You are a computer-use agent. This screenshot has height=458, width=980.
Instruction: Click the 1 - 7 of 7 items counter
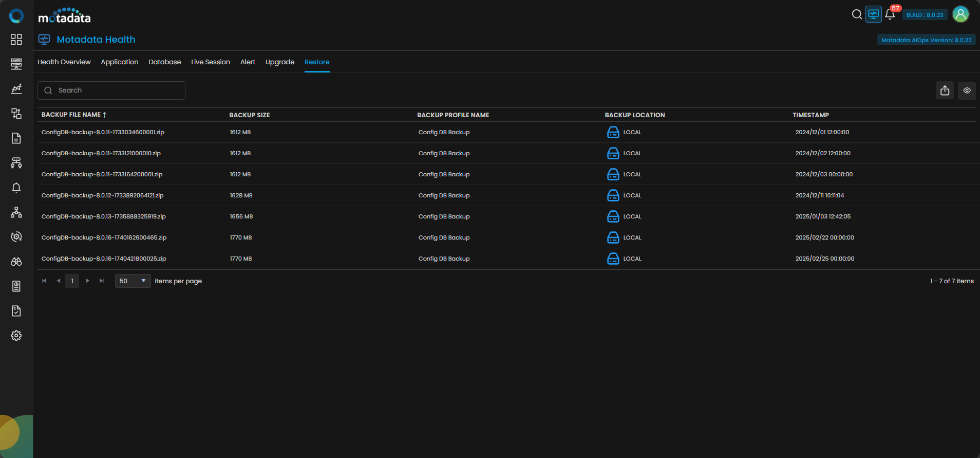click(x=952, y=281)
